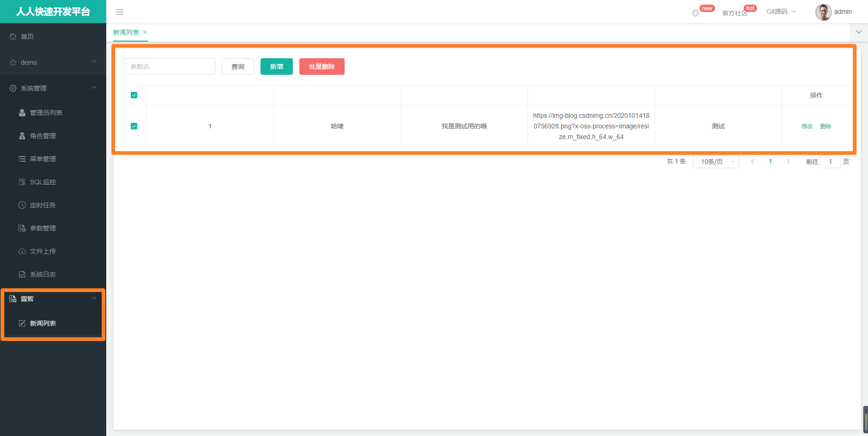Click the clock icon beside 定时任务
Image resolution: width=868 pixels, height=436 pixels.
pos(22,205)
